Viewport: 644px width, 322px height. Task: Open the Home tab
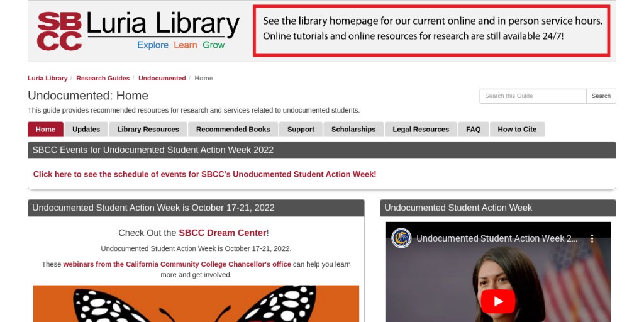[45, 130]
